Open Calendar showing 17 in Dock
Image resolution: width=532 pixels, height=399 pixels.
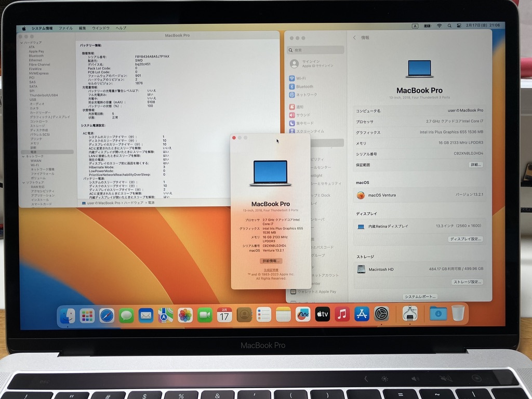click(224, 315)
